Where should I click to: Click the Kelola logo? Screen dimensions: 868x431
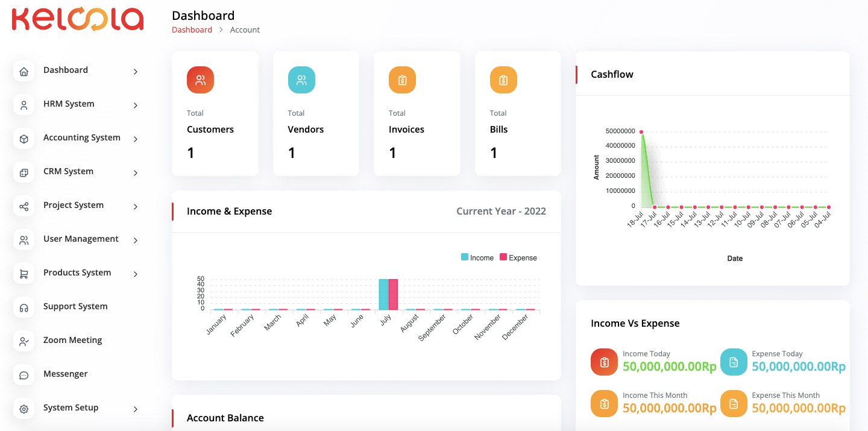tap(78, 19)
